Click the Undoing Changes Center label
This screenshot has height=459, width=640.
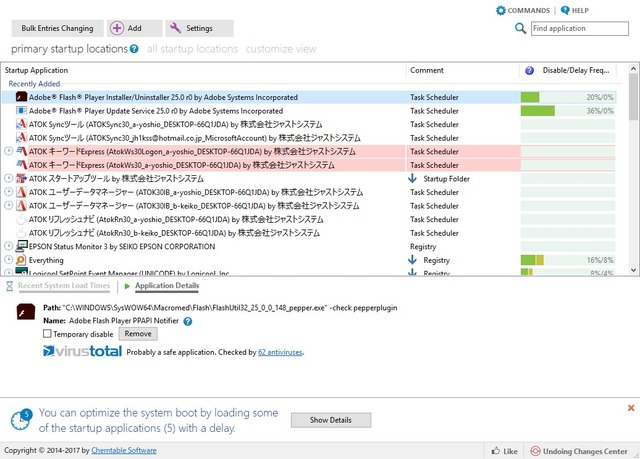[585, 451]
